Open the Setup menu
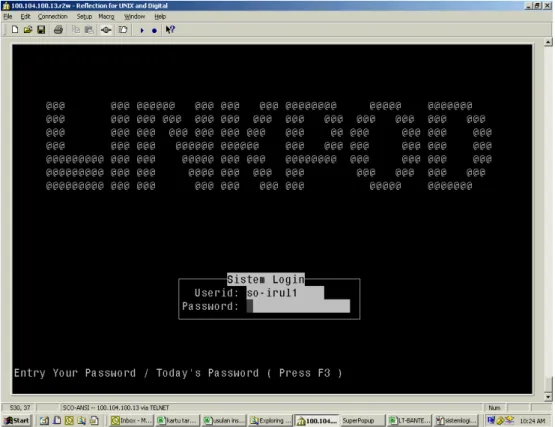555x427 pixels. click(84, 17)
